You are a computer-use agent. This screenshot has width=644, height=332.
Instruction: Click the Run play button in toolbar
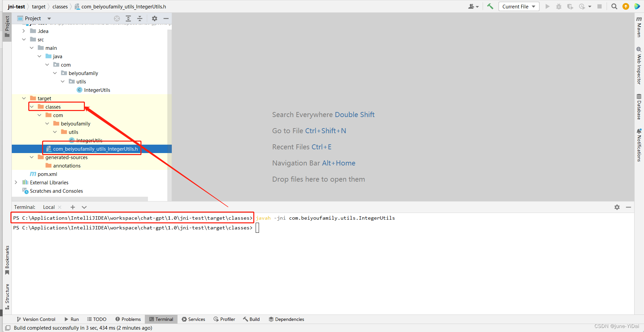pos(547,6)
